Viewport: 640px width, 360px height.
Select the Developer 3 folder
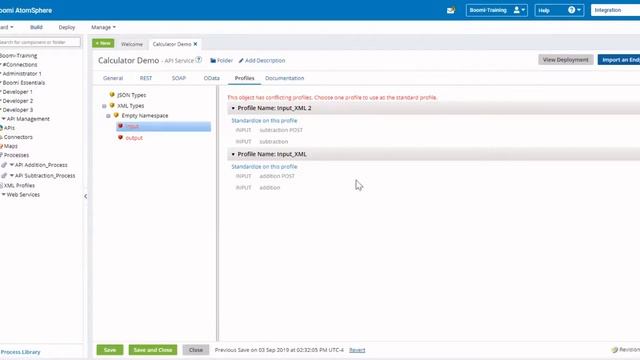point(18,110)
